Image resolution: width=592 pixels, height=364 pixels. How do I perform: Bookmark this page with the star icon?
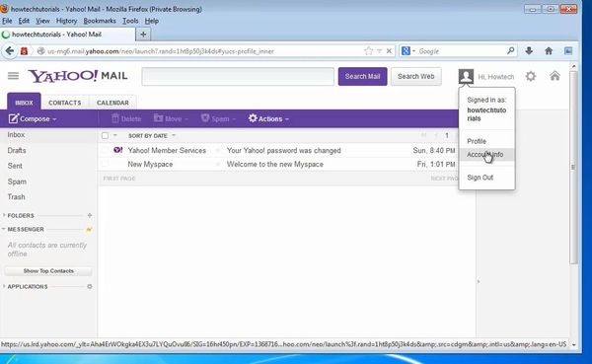[x=368, y=51]
